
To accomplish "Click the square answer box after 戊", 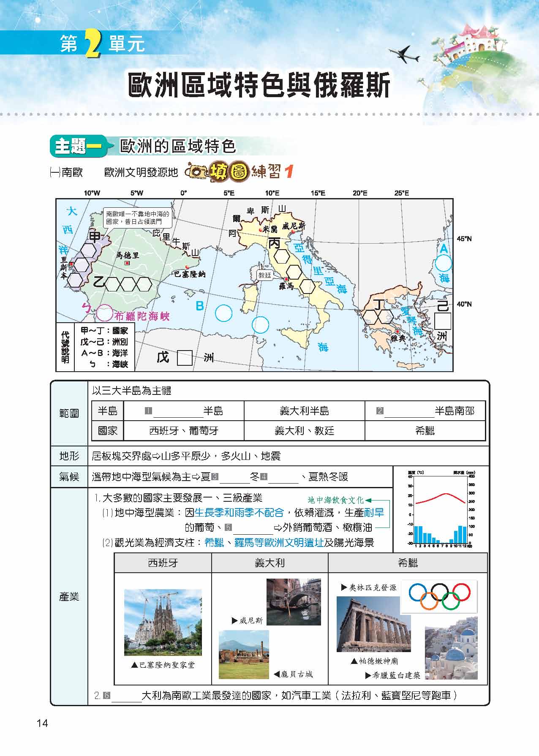I will [185, 358].
